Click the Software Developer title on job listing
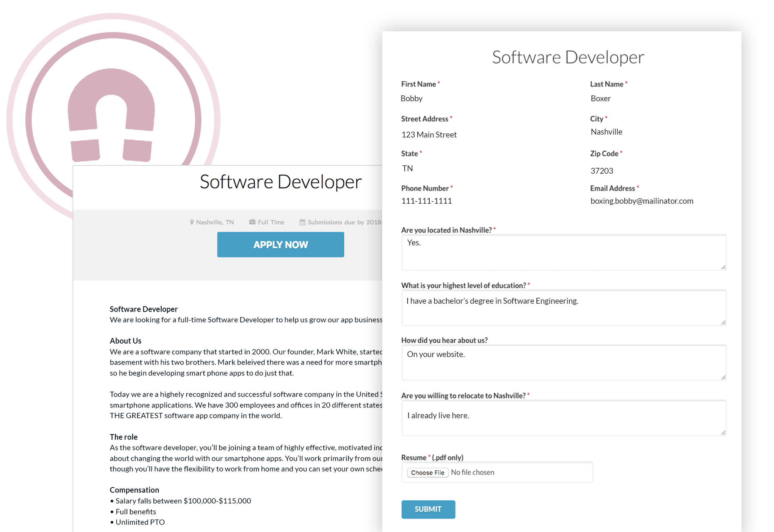This screenshot has height=532, width=774. [x=281, y=182]
